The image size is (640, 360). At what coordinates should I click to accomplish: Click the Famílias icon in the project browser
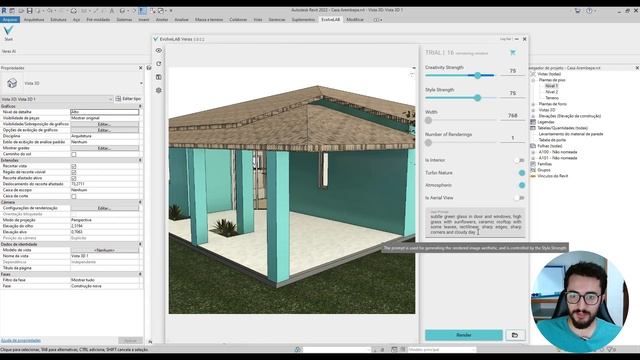pyautogui.click(x=533, y=164)
